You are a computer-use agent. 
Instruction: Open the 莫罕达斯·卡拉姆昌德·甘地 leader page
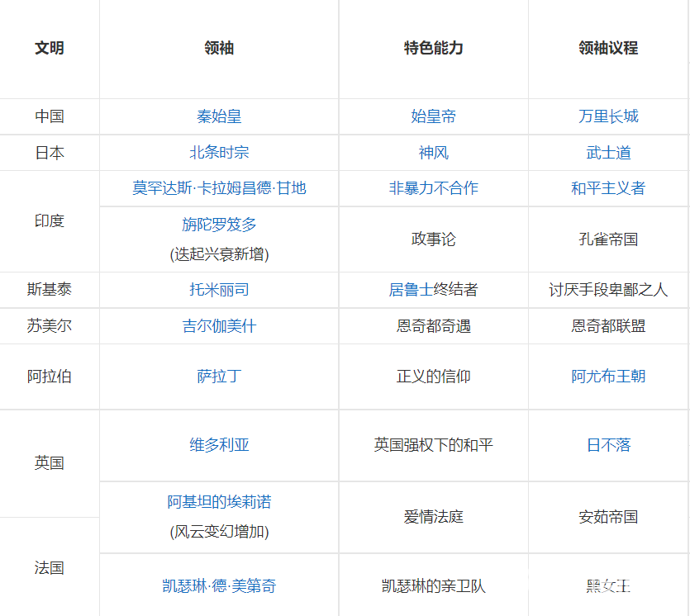click(219, 188)
